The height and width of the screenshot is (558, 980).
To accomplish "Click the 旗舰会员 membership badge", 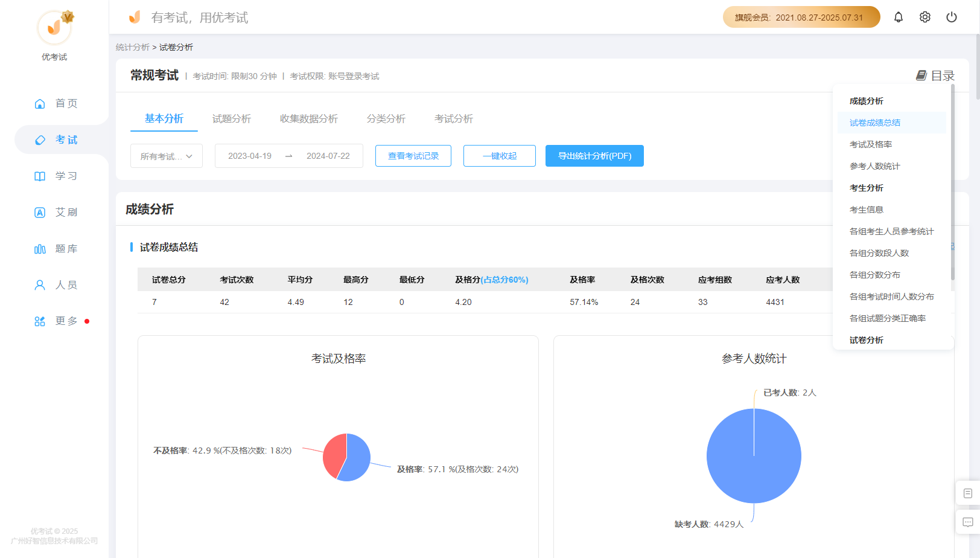I will [801, 17].
